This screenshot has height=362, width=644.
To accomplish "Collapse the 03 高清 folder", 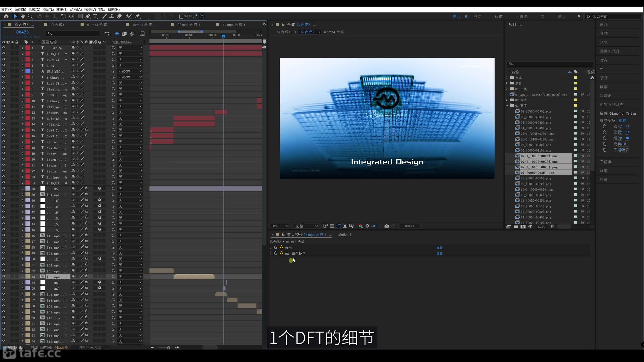I will coord(507,105).
